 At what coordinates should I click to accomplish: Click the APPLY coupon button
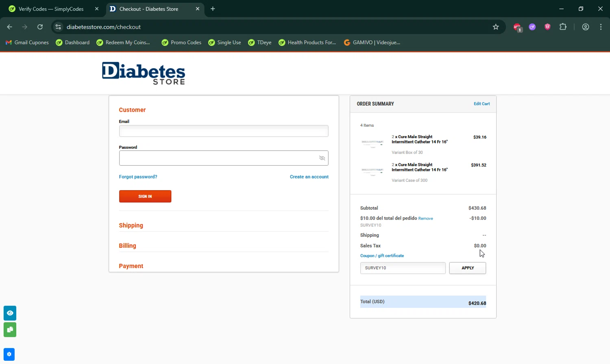tap(468, 268)
